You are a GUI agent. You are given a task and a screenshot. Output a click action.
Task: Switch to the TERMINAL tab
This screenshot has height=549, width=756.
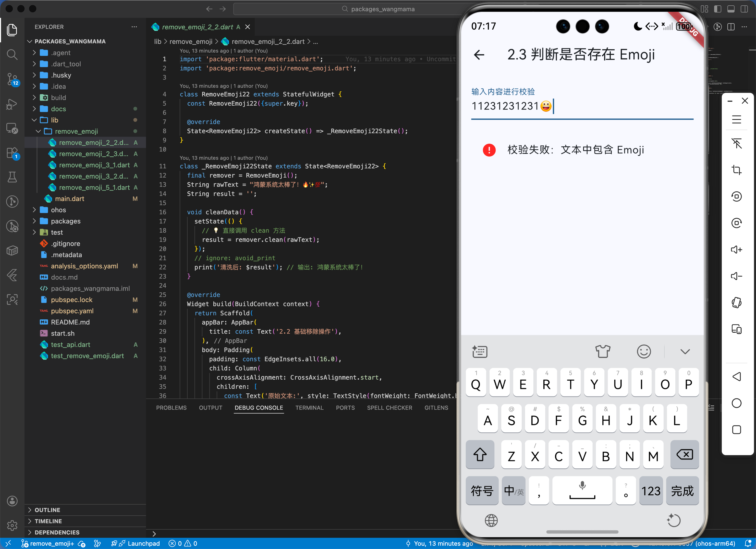click(309, 408)
